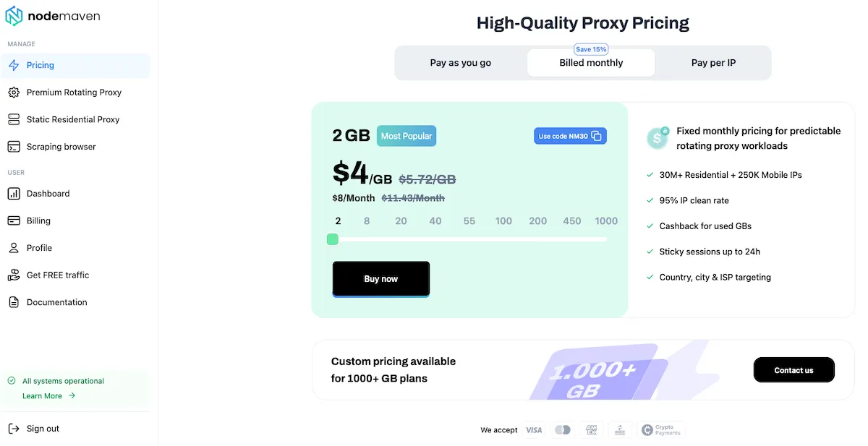Select the 100 GB plan marker
Viewport: 868px width, 446px height.
(x=503, y=221)
